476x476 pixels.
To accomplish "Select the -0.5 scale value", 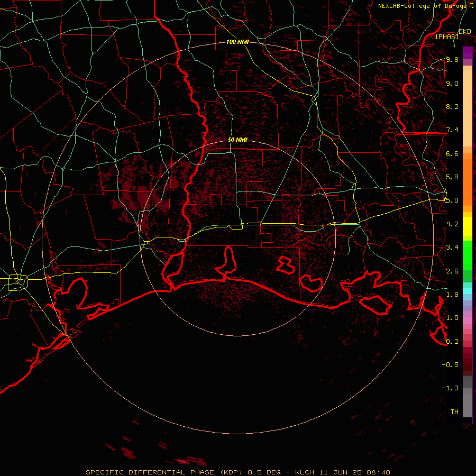I will coord(450,365).
